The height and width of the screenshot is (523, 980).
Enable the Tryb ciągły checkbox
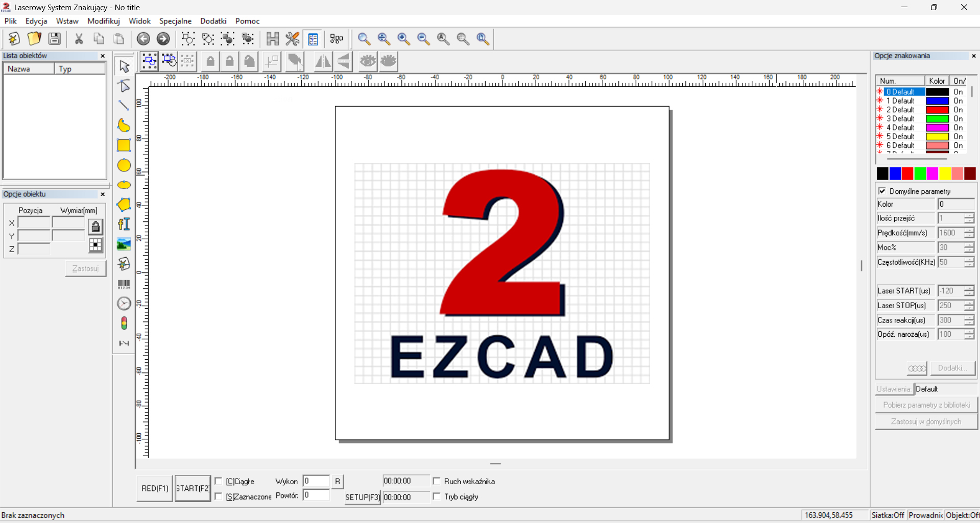coord(437,496)
